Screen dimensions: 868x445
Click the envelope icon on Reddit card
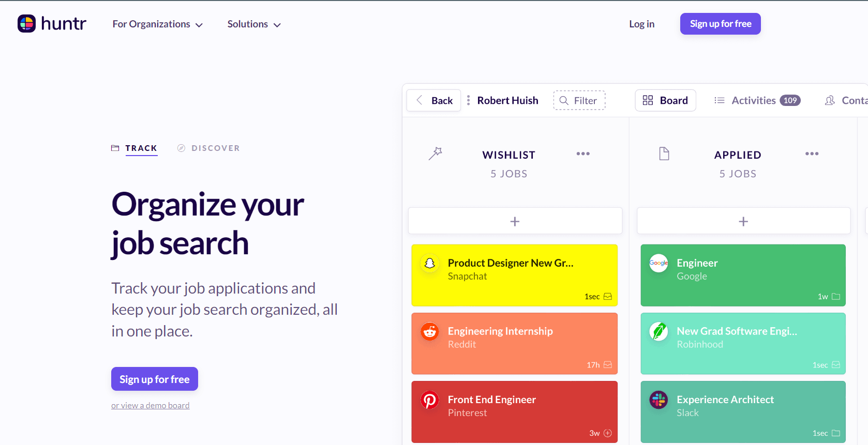click(x=608, y=365)
